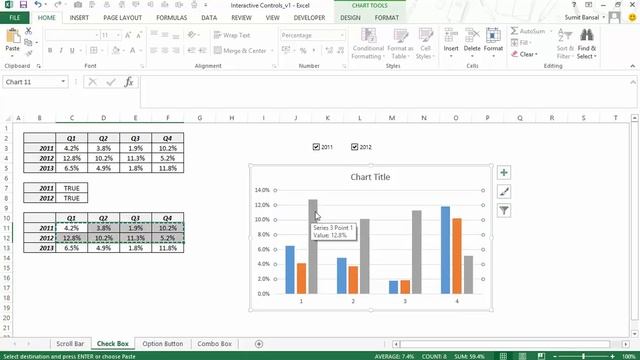The width and height of the screenshot is (640, 360).
Task: Switch to the INSERT ribbon tab
Action: tap(79, 18)
